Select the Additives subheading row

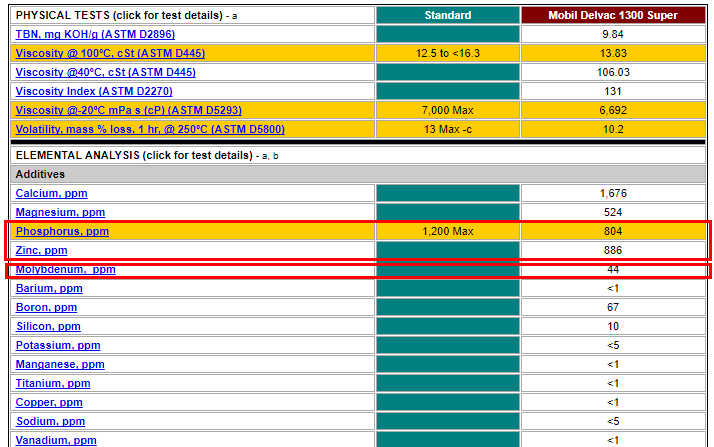pyautogui.click(x=358, y=174)
